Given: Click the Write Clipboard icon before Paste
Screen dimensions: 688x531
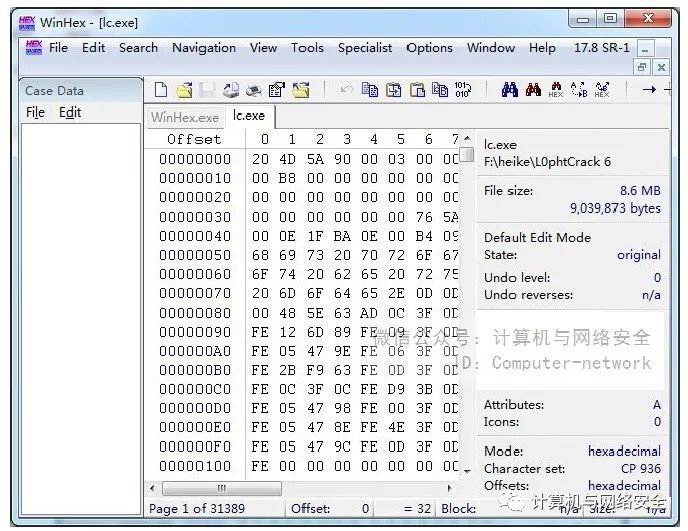Looking at the screenshot, I should click(394, 90).
